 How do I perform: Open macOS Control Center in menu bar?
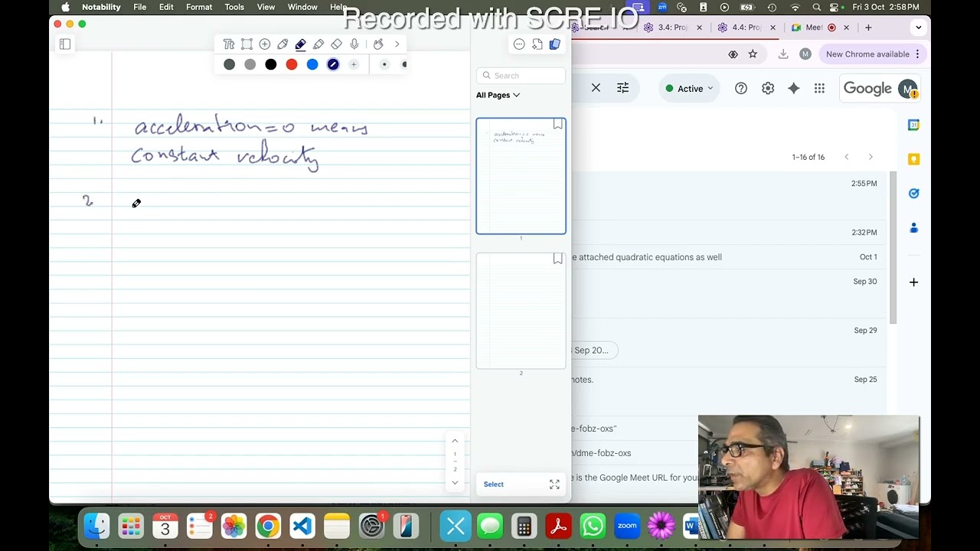click(834, 7)
